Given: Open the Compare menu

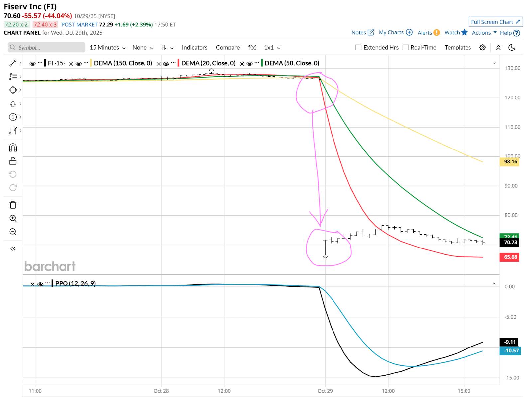Looking at the screenshot, I should 228,48.
